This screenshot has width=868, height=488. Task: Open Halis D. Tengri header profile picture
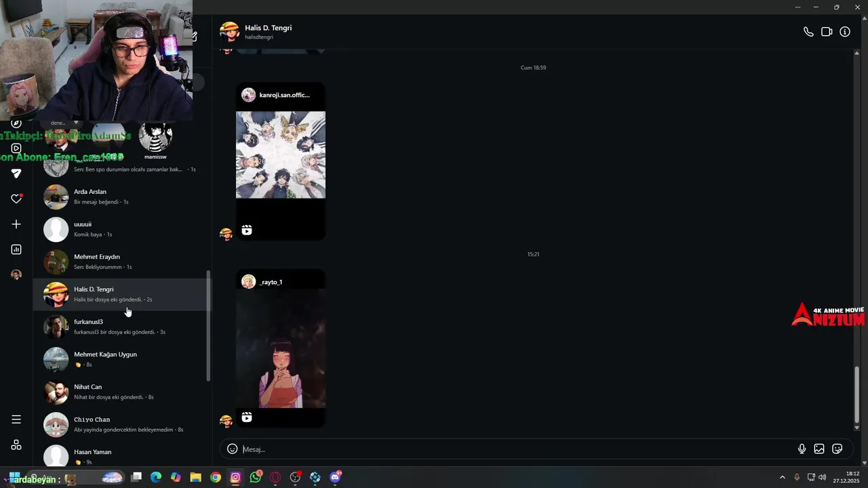click(230, 31)
